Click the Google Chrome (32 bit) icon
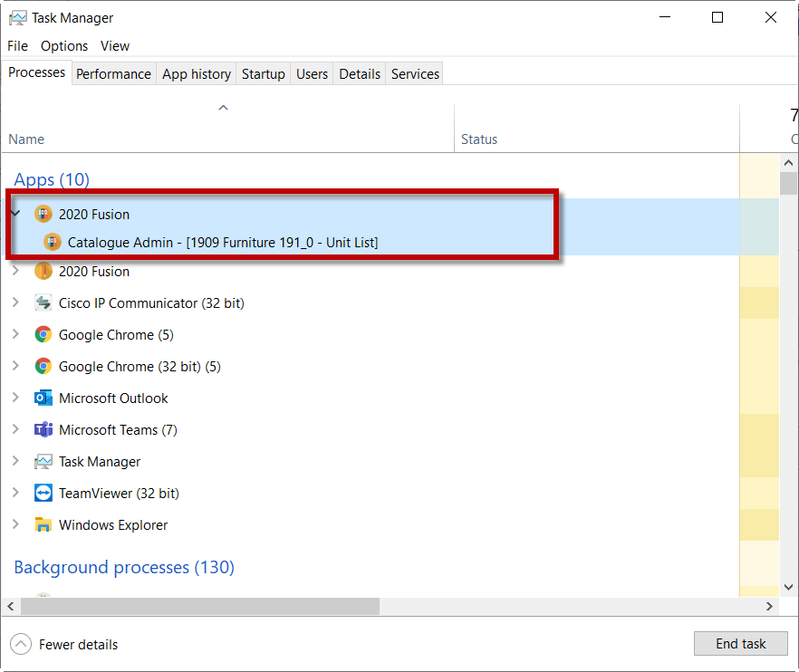 [43, 366]
